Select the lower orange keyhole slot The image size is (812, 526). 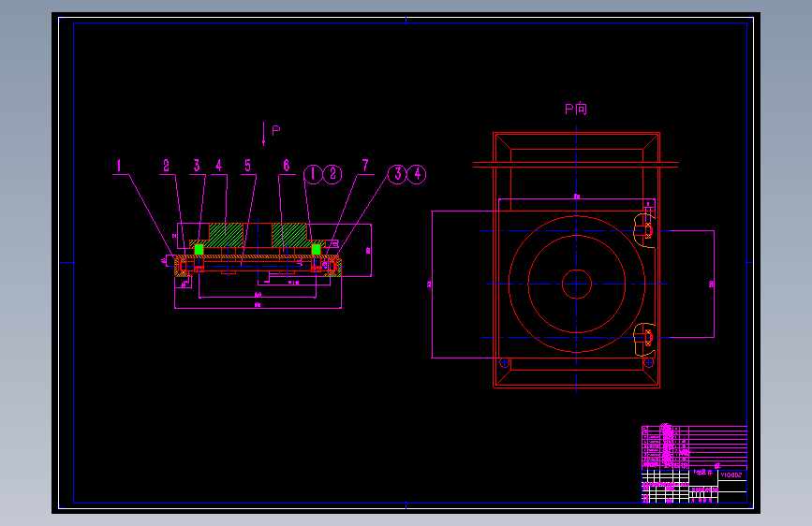[x=644, y=338]
